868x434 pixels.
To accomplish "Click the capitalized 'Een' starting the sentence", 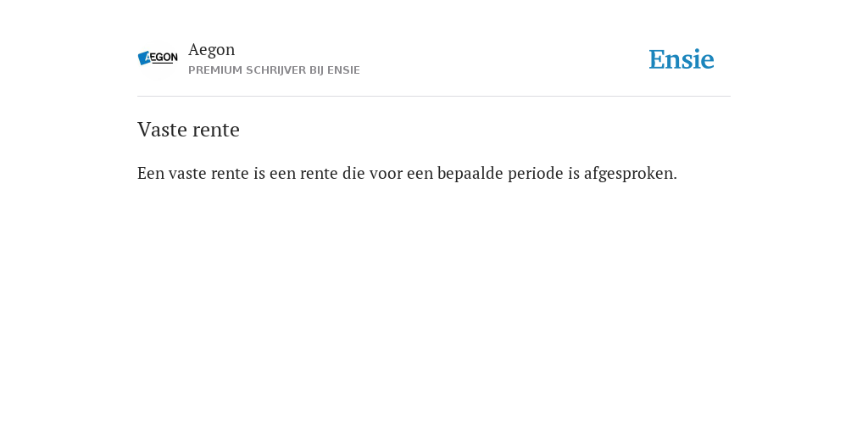I will point(151,173).
